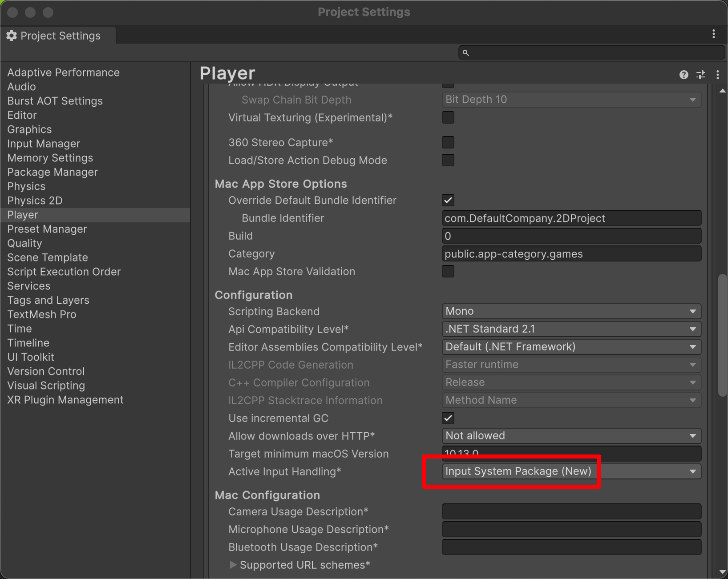
Task: Open the Project Settings window options menu
Action: [x=714, y=34]
